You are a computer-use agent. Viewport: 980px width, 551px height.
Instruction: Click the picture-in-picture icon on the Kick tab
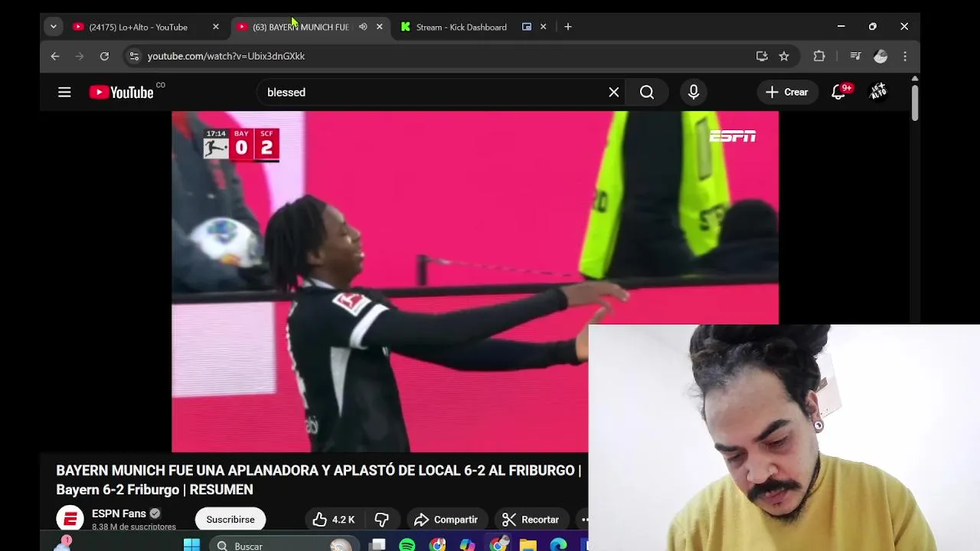tap(527, 27)
